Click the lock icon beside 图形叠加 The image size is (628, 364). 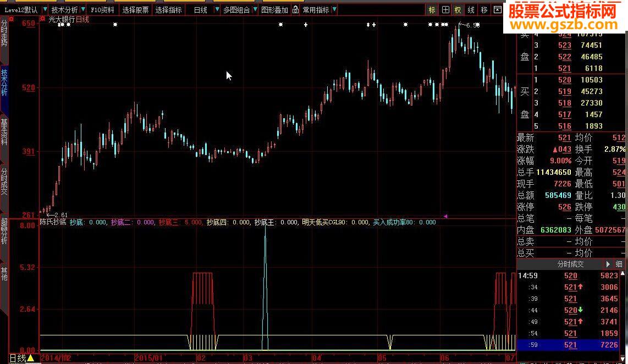coord(295,9)
